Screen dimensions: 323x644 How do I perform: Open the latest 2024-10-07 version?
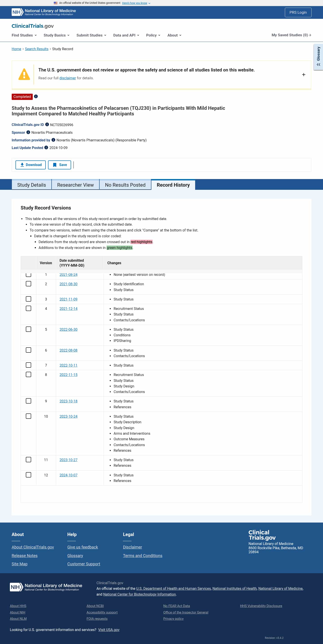pos(68,475)
